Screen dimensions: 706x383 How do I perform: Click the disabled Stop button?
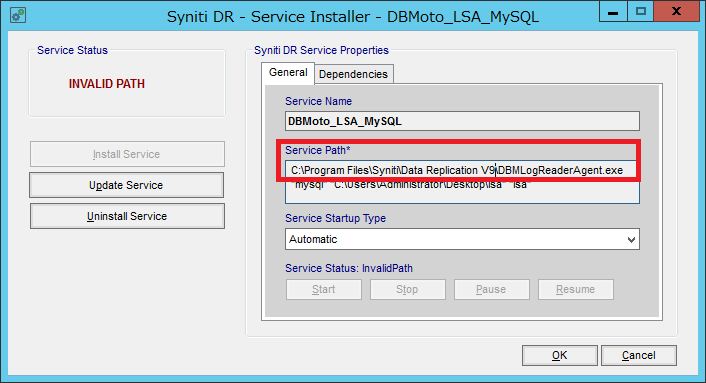407,289
